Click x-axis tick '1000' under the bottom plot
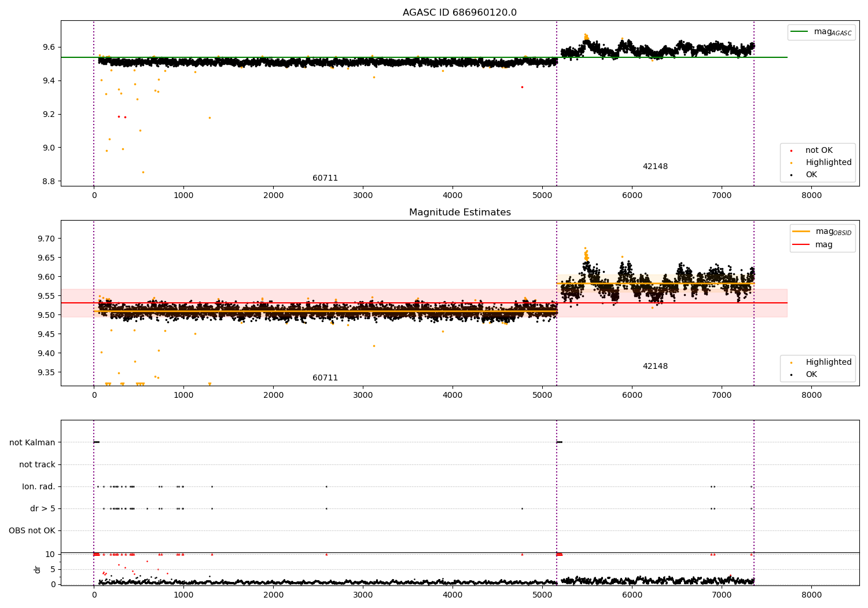868x608 pixels. coord(183,595)
